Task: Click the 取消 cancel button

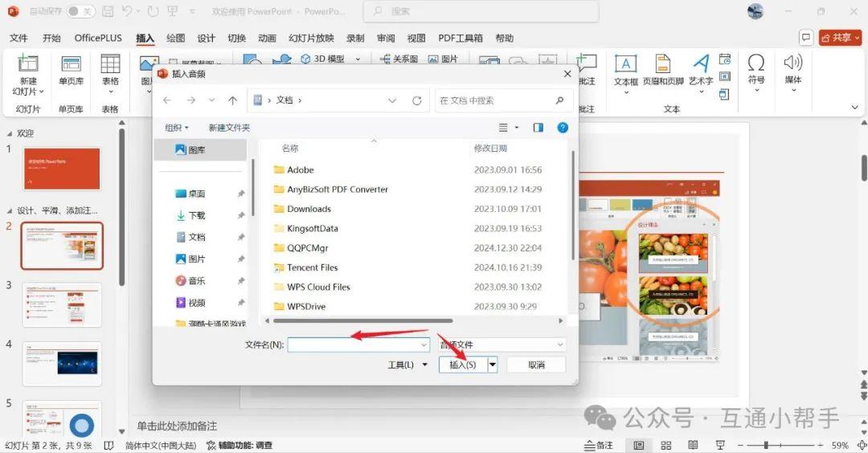Action: (536, 365)
